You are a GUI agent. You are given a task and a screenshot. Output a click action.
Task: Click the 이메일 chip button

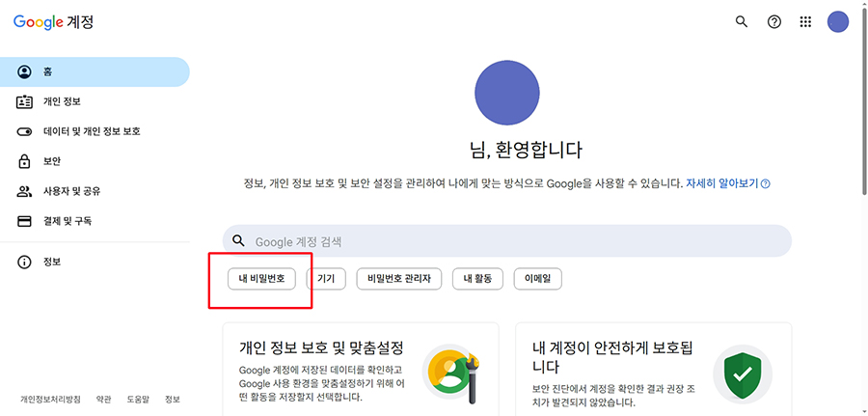[538, 279]
